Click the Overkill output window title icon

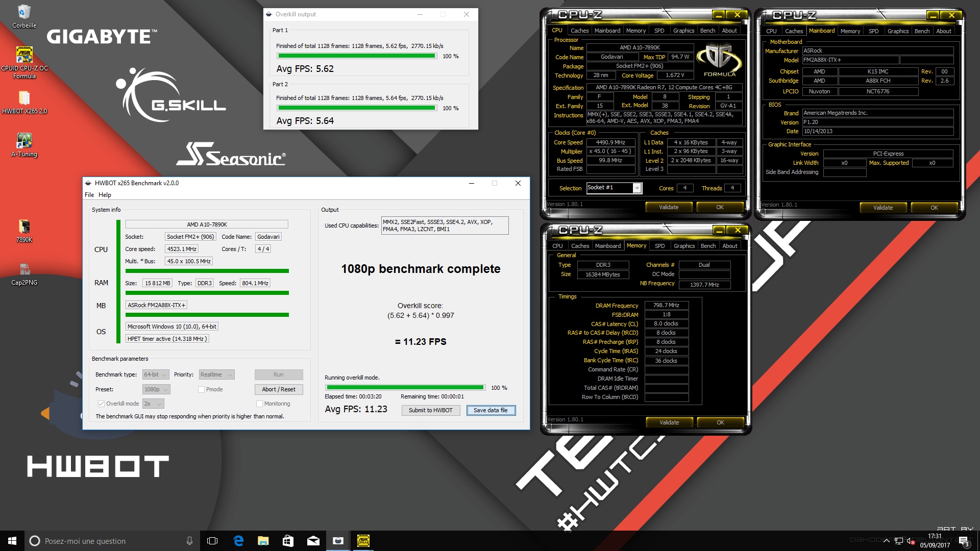pyautogui.click(x=269, y=14)
